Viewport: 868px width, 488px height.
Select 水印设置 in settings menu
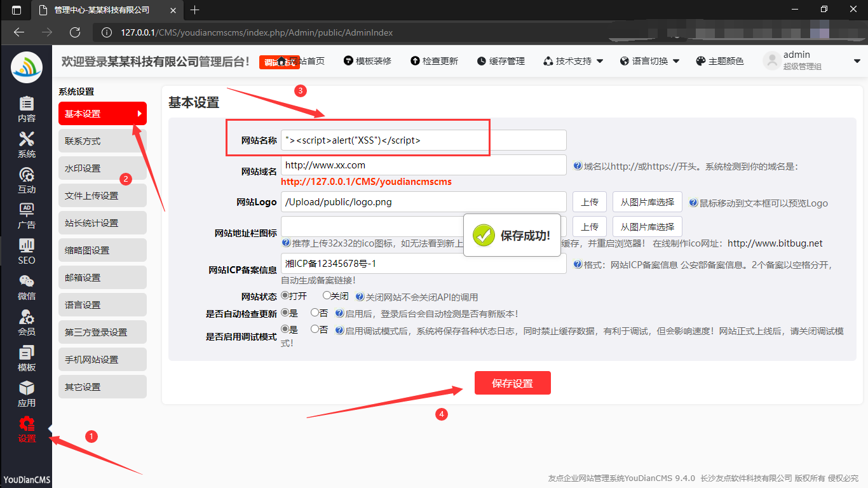(x=102, y=168)
